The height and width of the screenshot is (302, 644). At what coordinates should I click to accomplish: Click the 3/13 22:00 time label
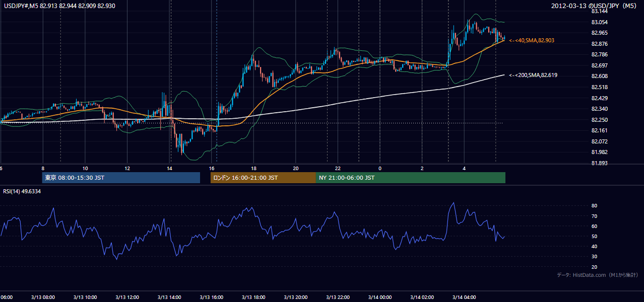click(x=338, y=297)
